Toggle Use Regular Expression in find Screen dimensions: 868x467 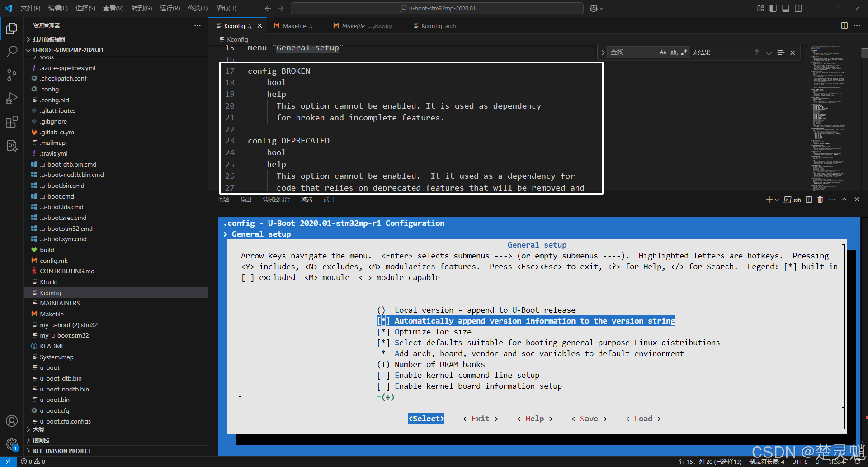pos(684,52)
